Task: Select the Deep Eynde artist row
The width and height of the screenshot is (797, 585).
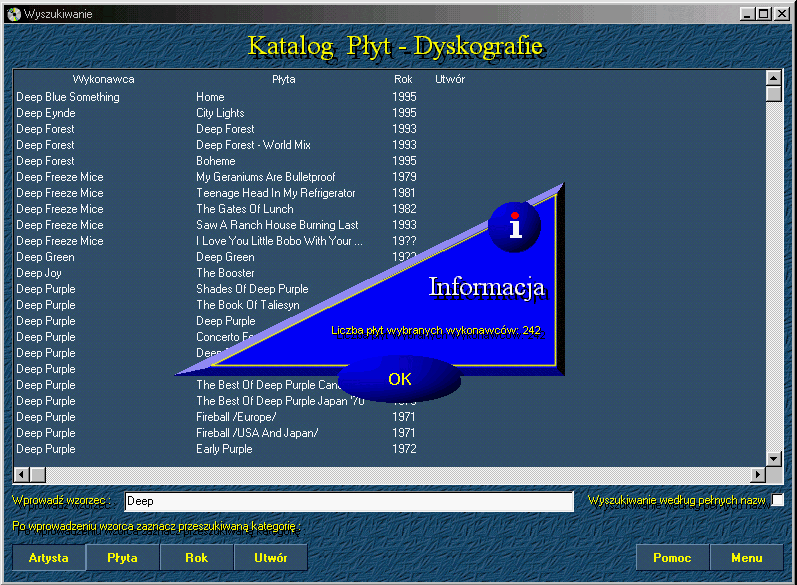Action: click(x=46, y=113)
